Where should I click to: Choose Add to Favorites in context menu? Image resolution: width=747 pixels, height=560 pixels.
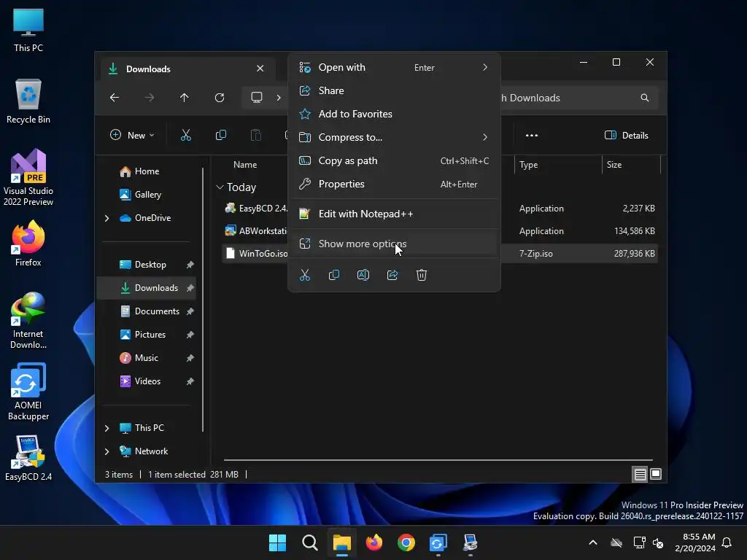(394, 114)
